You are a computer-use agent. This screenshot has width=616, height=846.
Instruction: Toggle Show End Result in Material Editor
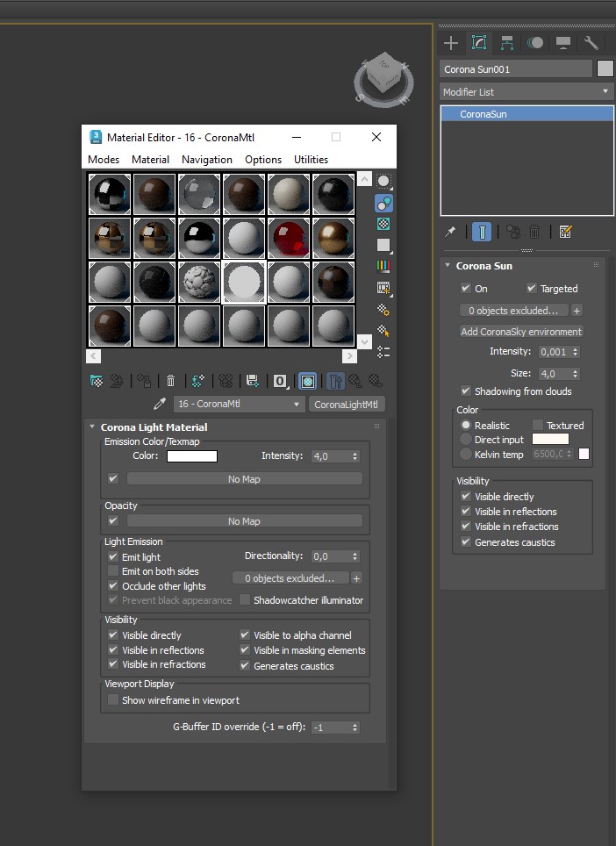pos(335,382)
